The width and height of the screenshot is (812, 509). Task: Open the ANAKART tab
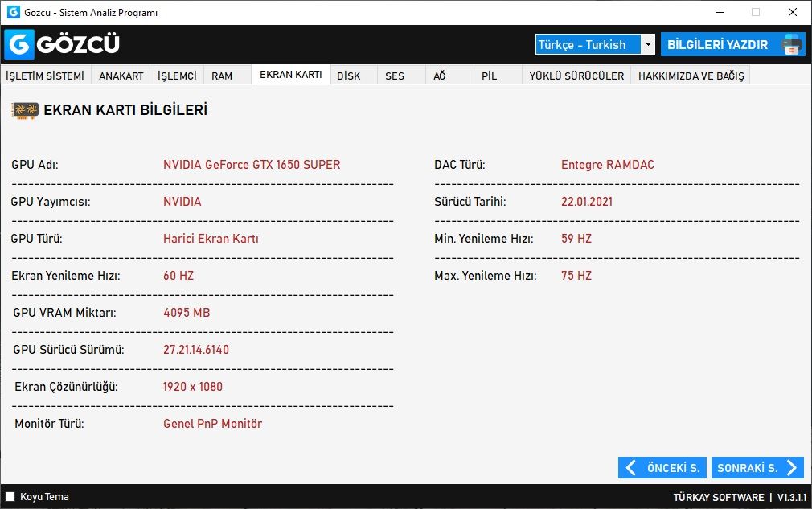tap(121, 76)
